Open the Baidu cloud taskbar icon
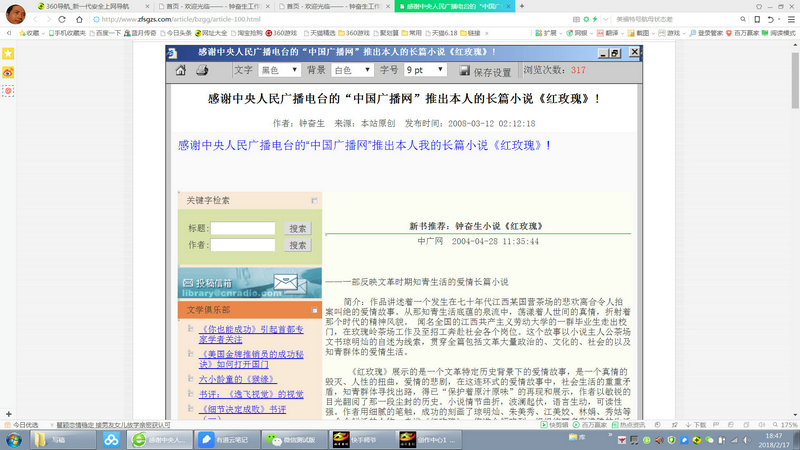The height and width of the screenshot is (450, 800). [111, 440]
